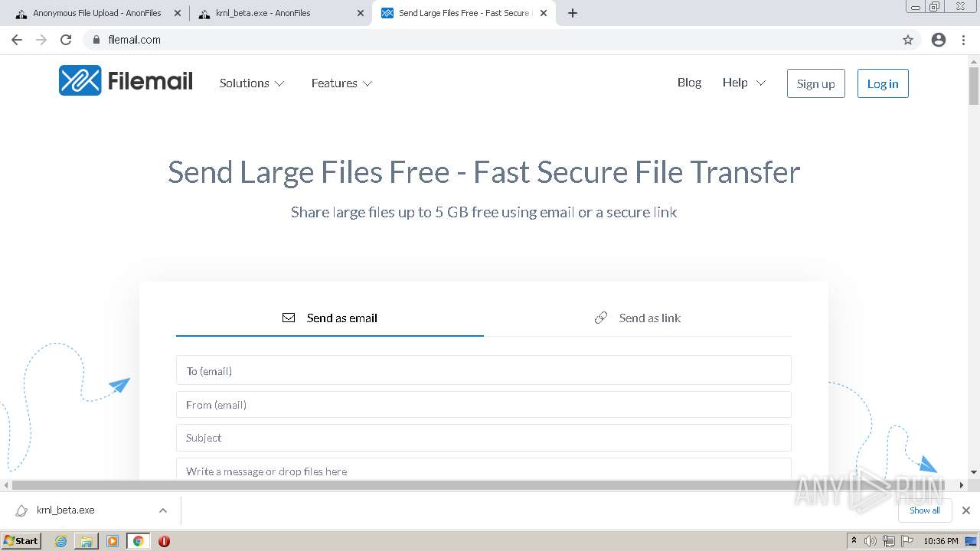Click the action center flag icon
Screen dimensions: 980x551
(x=906, y=541)
